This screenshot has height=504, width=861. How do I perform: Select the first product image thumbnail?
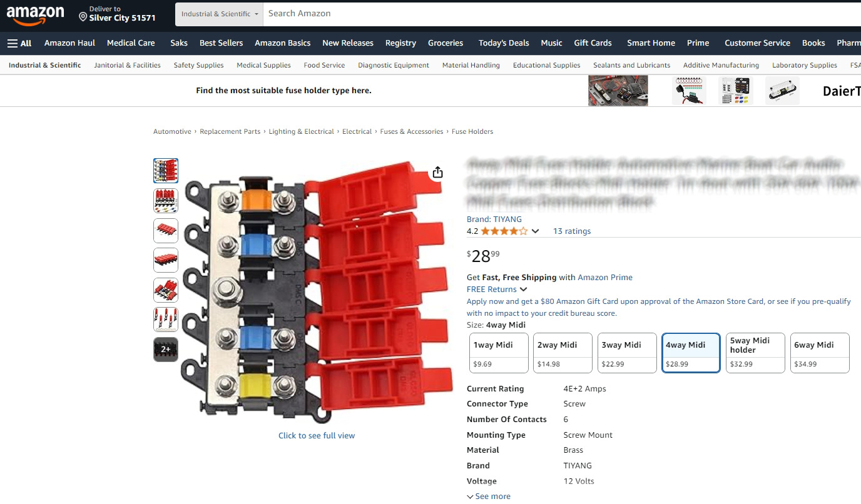tap(166, 171)
